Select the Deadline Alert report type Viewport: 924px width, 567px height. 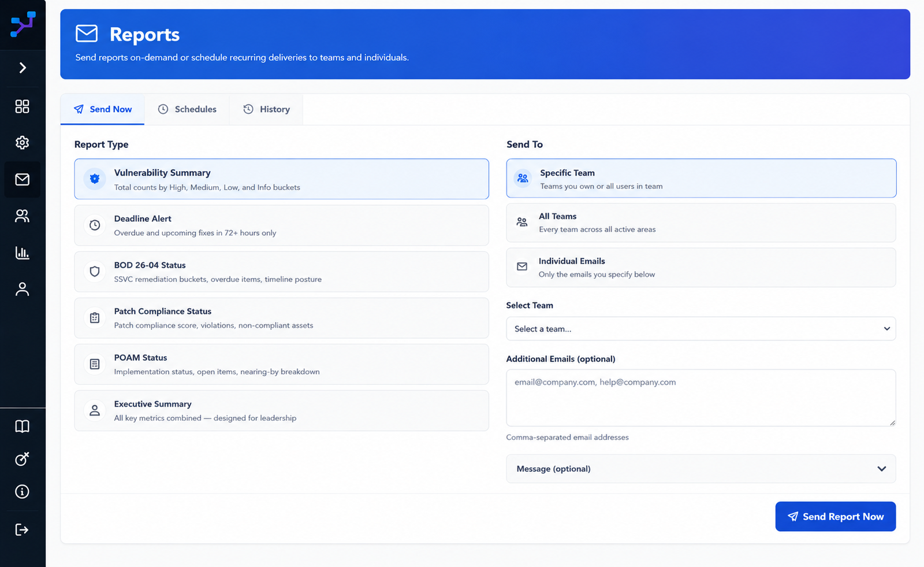[281, 225]
